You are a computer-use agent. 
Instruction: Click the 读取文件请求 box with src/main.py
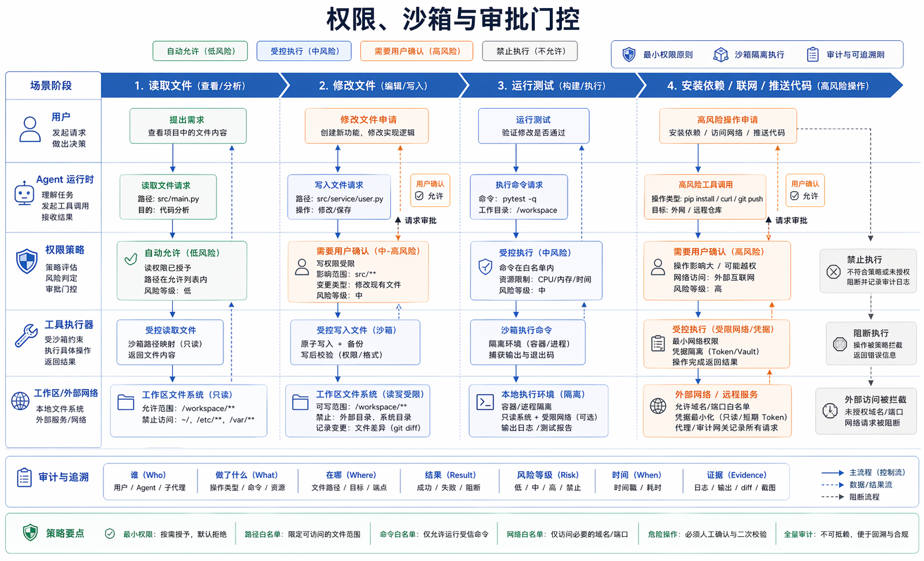(168, 197)
